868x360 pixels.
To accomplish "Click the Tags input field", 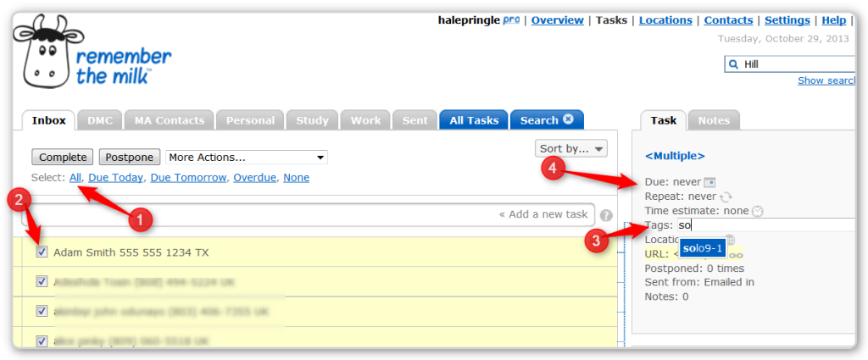I will pyautogui.click(x=766, y=225).
